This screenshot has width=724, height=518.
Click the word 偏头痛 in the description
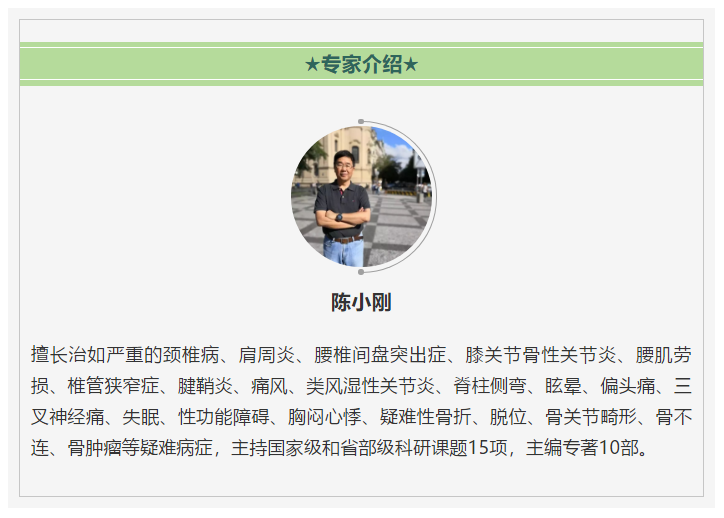click(628, 386)
